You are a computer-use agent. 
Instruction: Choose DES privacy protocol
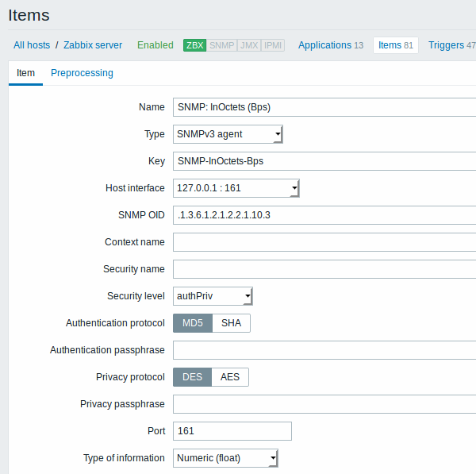click(193, 377)
